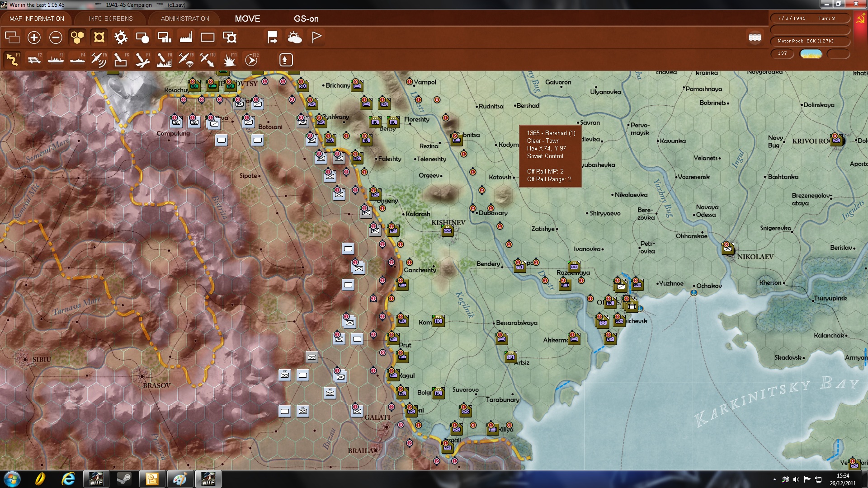Open the MAP INFORMATION tab
This screenshot has height=488, width=868.
point(37,19)
